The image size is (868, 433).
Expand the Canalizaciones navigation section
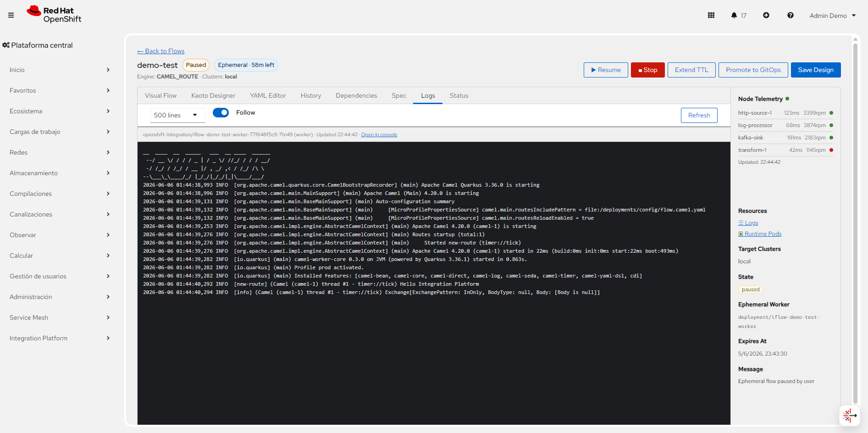(x=60, y=214)
